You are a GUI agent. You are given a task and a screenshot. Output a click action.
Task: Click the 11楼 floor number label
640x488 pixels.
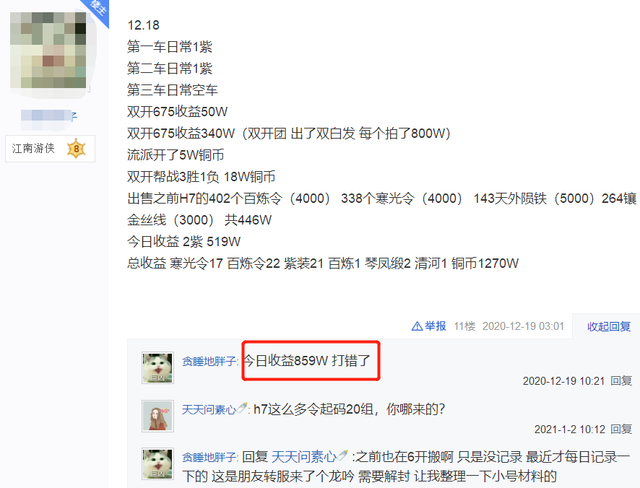[x=464, y=326]
